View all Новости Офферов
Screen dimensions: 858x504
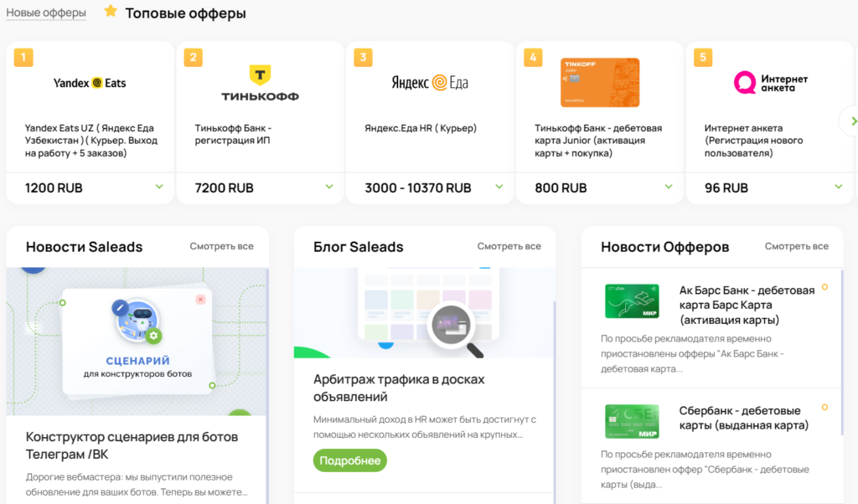(797, 246)
